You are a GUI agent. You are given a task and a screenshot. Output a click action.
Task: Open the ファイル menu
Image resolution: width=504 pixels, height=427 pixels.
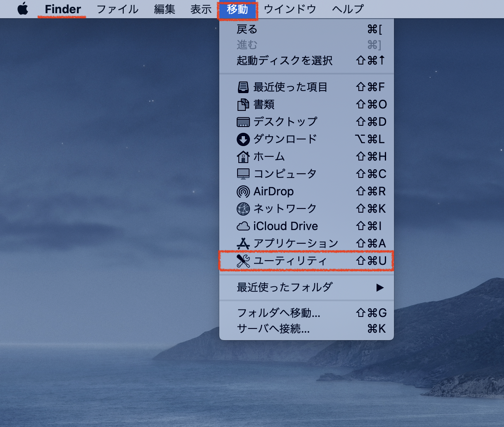point(118,9)
